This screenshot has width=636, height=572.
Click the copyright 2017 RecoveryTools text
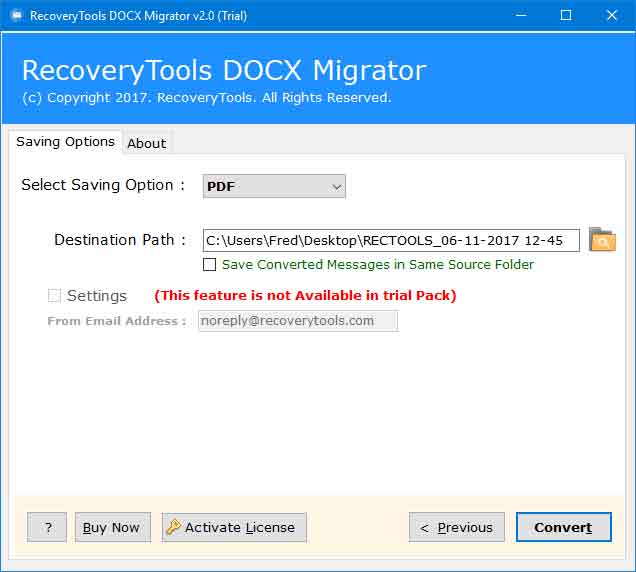click(x=207, y=98)
